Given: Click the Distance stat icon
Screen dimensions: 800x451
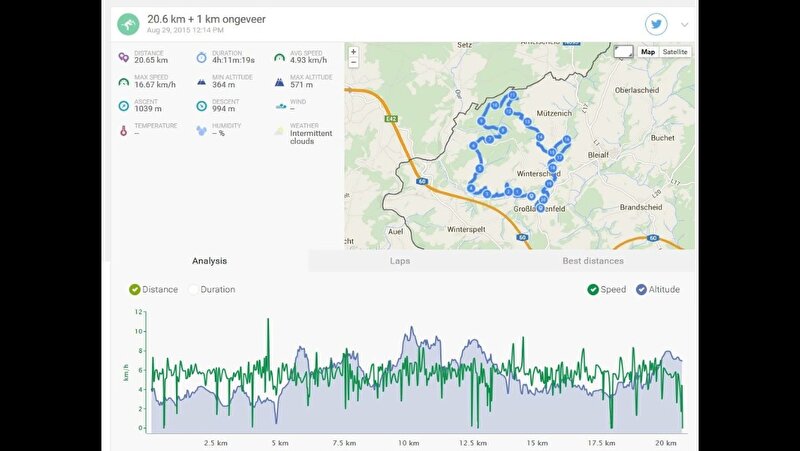Looking at the screenshot, I should [x=123, y=57].
